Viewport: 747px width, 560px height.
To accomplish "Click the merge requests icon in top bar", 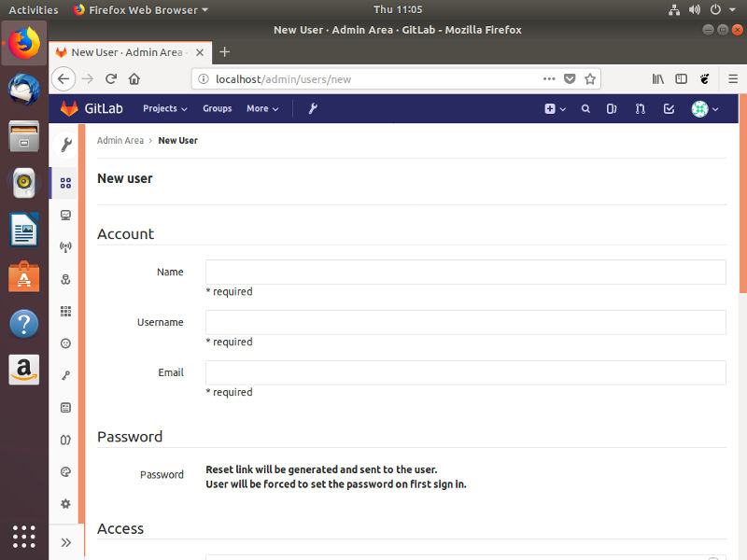I will pos(641,109).
